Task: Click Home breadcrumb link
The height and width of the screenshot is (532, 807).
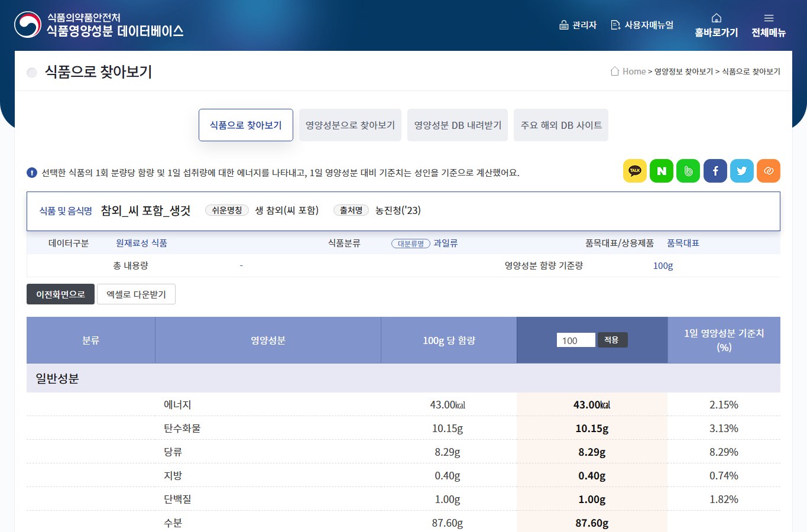Action: (x=634, y=72)
